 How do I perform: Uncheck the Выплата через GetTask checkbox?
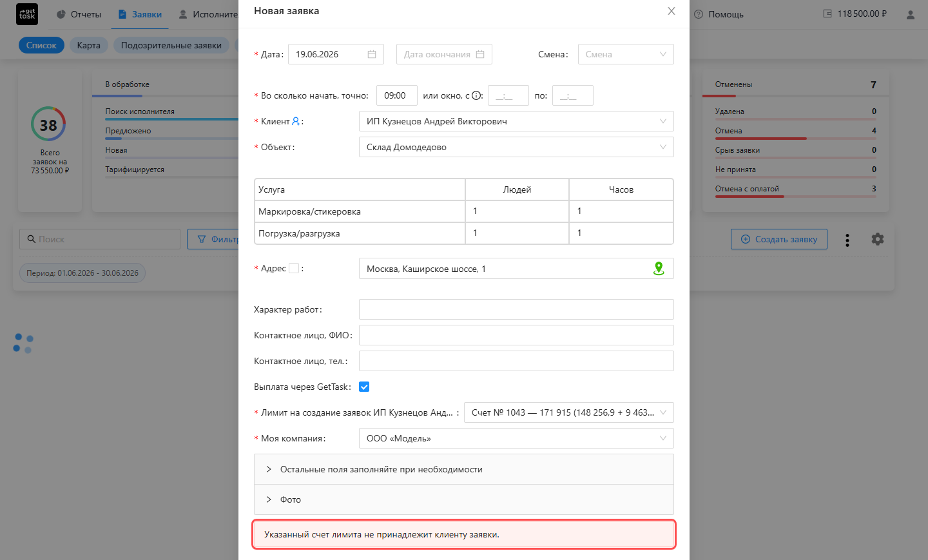pyautogui.click(x=364, y=387)
